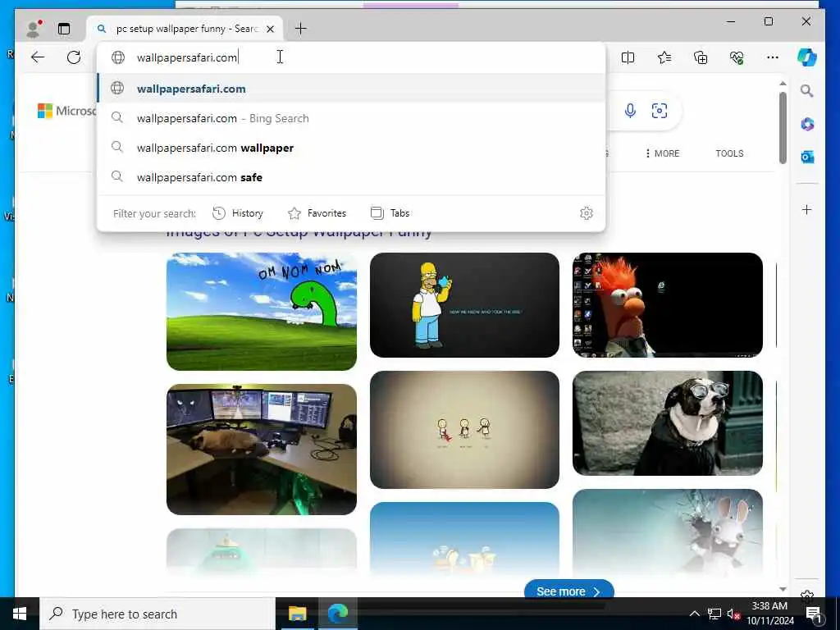Open Tab actions menu icon

[x=64, y=29]
